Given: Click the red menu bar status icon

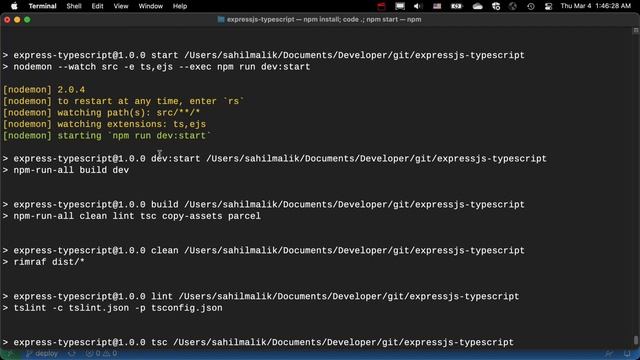Looking at the screenshot, I should (x=381, y=6).
